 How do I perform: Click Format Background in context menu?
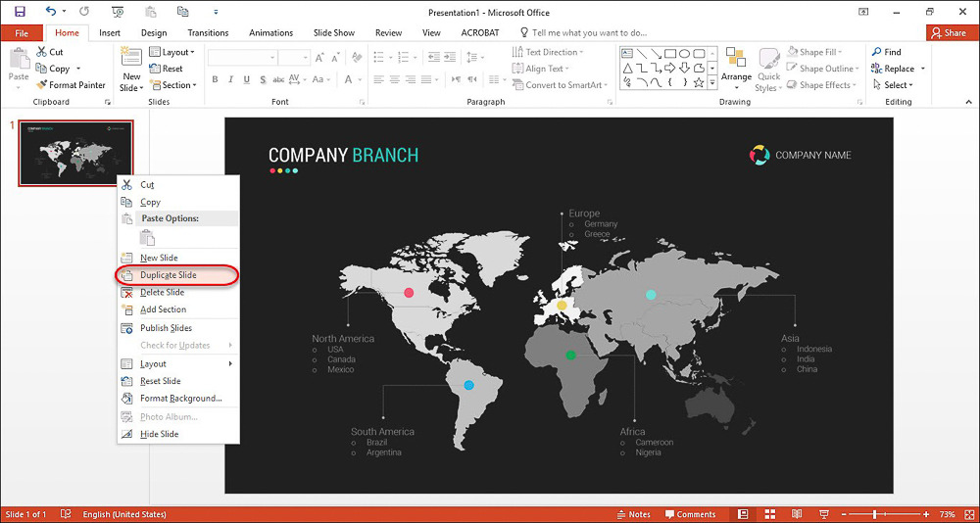[x=177, y=398]
